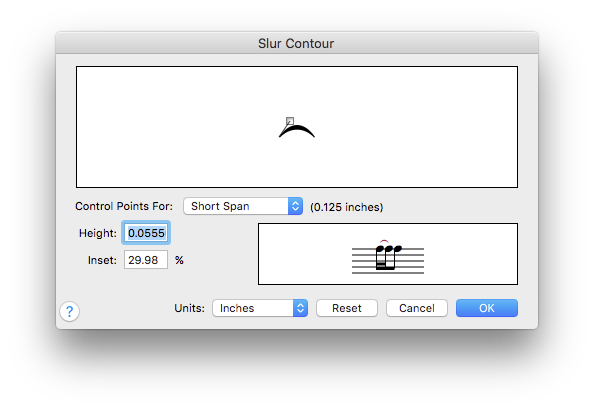Click the Units label text
The height and width of the screenshot is (409, 594).
189,308
